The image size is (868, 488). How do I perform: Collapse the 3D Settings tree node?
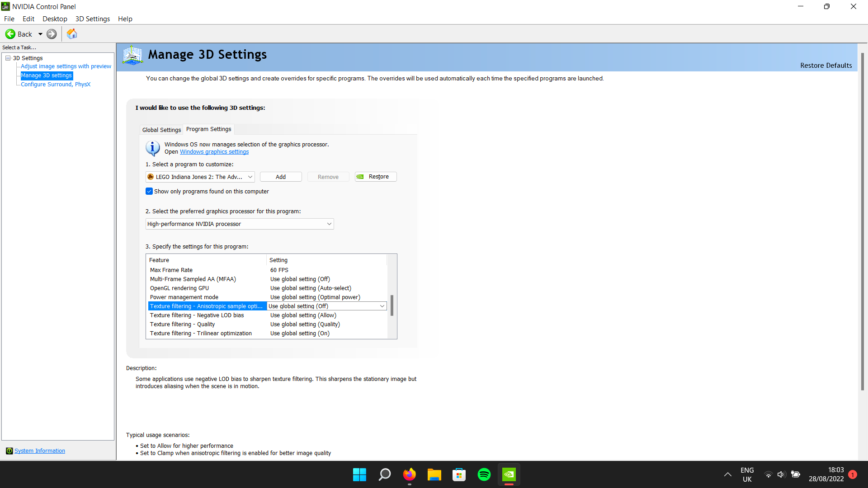pyautogui.click(x=8, y=58)
